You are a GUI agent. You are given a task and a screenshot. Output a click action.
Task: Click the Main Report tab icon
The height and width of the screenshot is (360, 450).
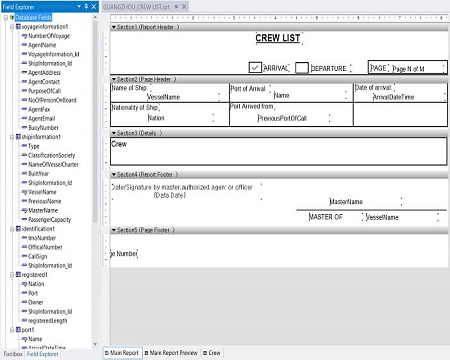(107, 353)
